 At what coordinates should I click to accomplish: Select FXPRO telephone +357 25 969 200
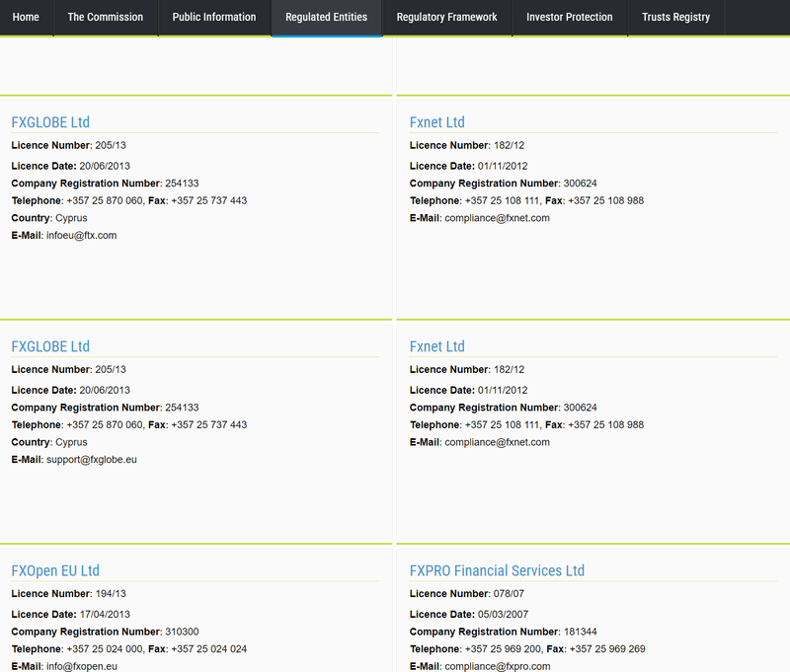click(x=504, y=649)
